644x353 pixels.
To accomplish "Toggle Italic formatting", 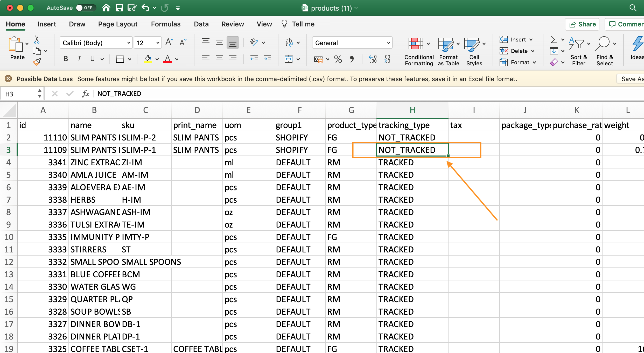I will point(79,59).
